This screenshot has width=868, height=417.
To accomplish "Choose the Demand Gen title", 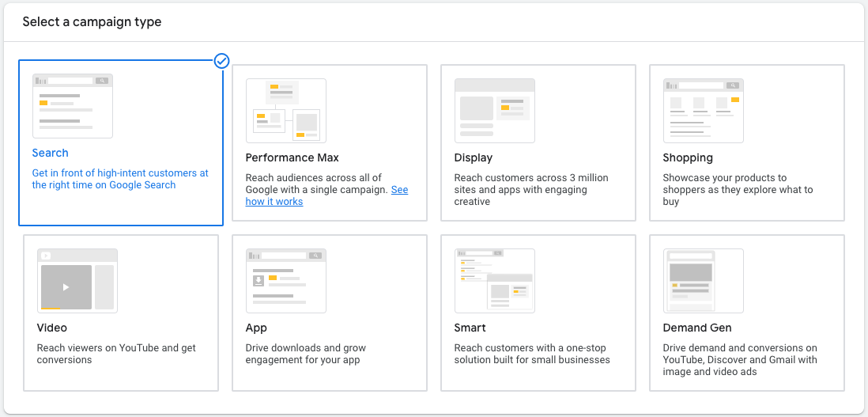I will (x=697, y=328).
